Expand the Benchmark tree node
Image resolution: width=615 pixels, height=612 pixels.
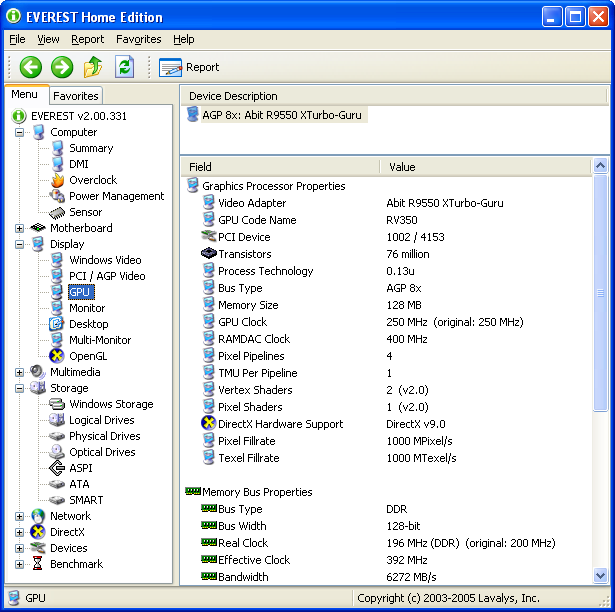point(19,565)
